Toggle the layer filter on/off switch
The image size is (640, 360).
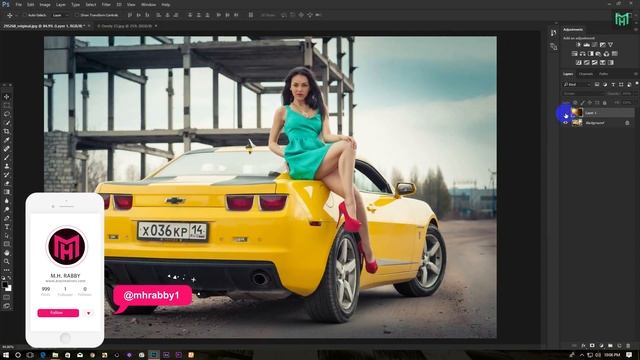coord(636,84)
